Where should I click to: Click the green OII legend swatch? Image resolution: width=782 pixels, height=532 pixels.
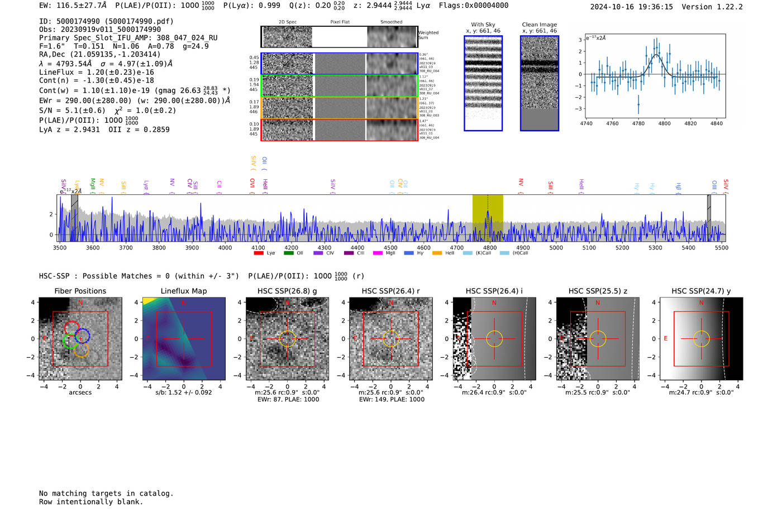pos(288,253)
